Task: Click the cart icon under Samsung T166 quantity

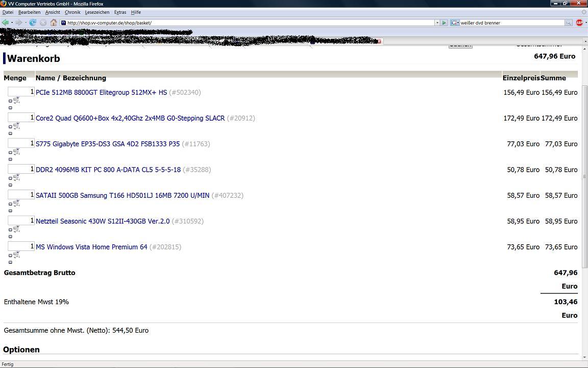Action: pyautogui.click(x=16, y=203)
